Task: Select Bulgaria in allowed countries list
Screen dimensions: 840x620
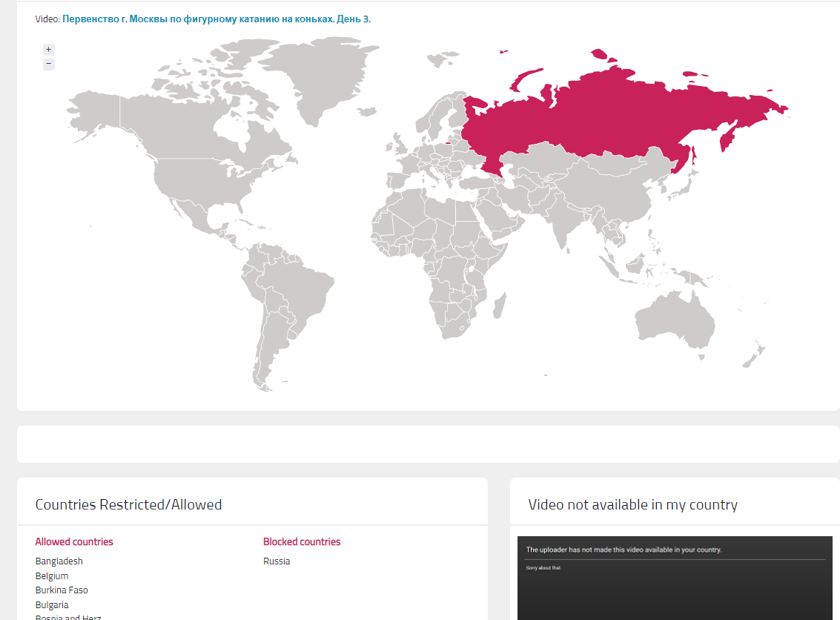Action: [x=52, y=605]
